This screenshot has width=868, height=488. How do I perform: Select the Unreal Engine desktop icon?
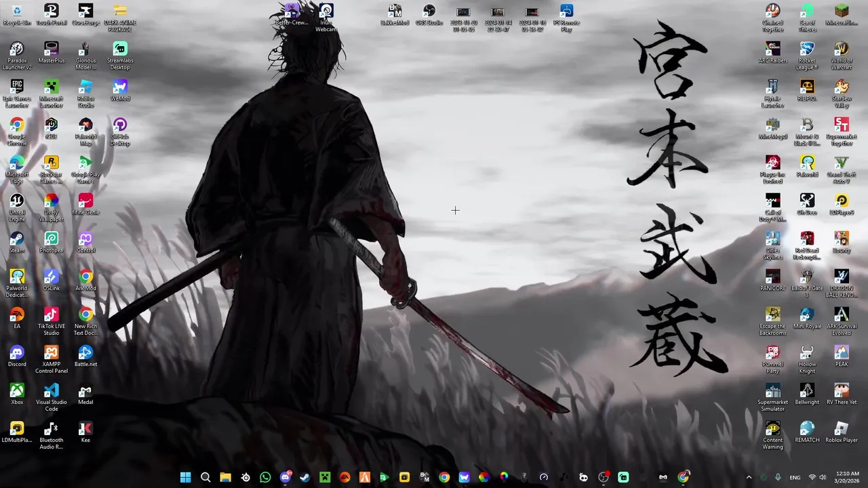[x=17, y=208]
